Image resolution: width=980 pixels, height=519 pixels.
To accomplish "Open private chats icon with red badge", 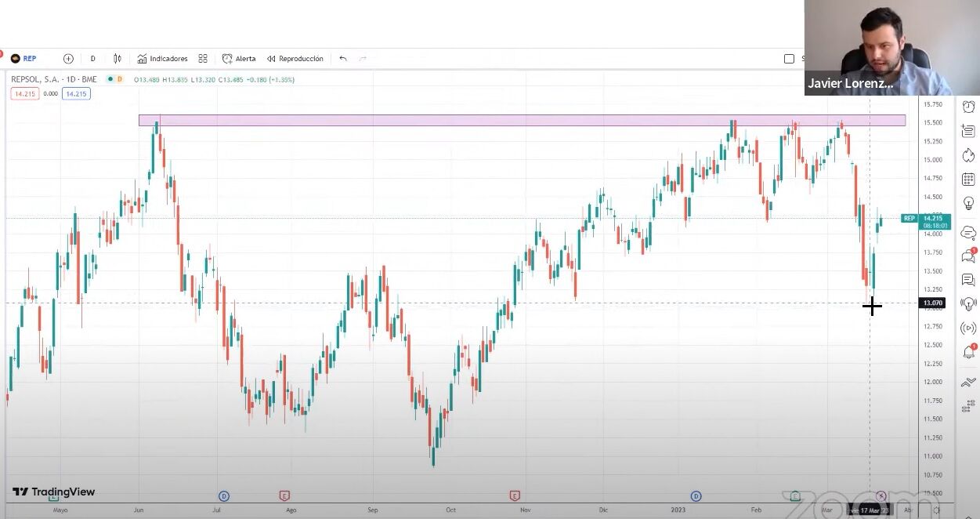I will [x=969, y=256].
